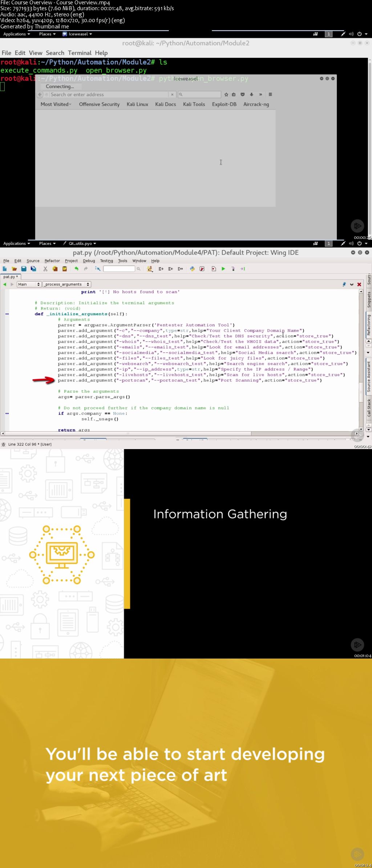
Task: Open the Terminal menu in terminal window
Action: 80,53
